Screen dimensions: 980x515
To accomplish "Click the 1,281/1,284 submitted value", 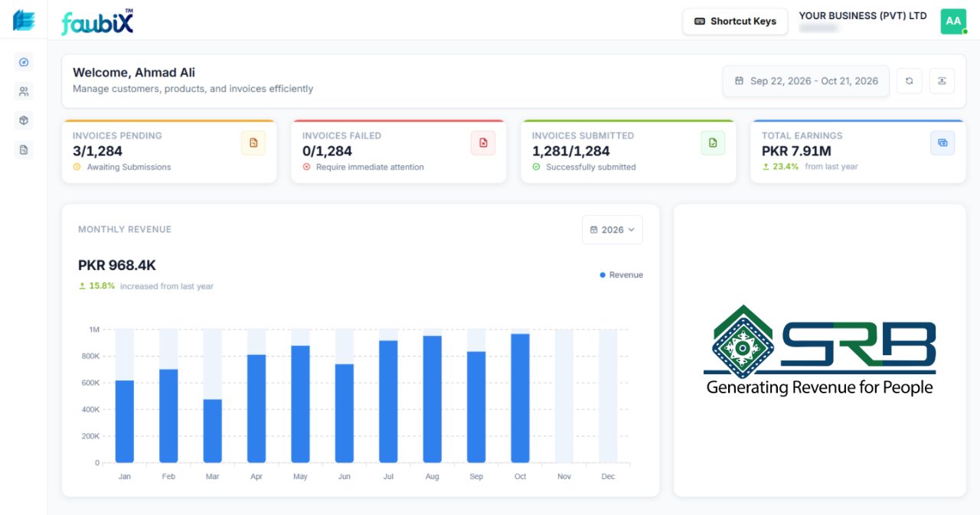I will [571, 152].
